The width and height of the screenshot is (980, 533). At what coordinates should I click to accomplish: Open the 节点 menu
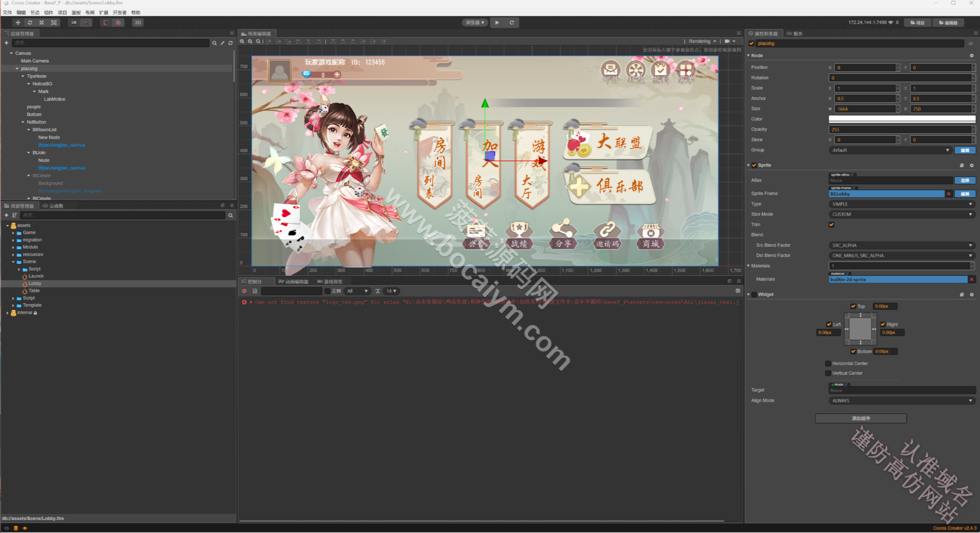point(35,13)
